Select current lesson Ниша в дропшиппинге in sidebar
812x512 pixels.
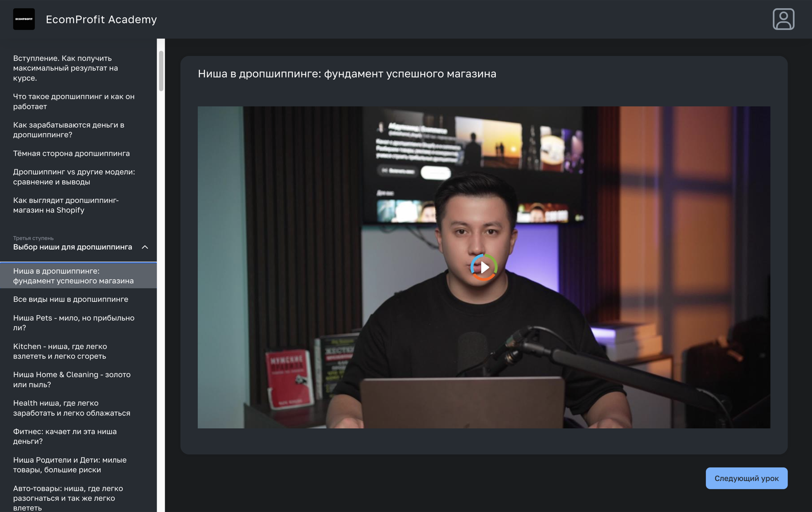click(x=78, y=276)
